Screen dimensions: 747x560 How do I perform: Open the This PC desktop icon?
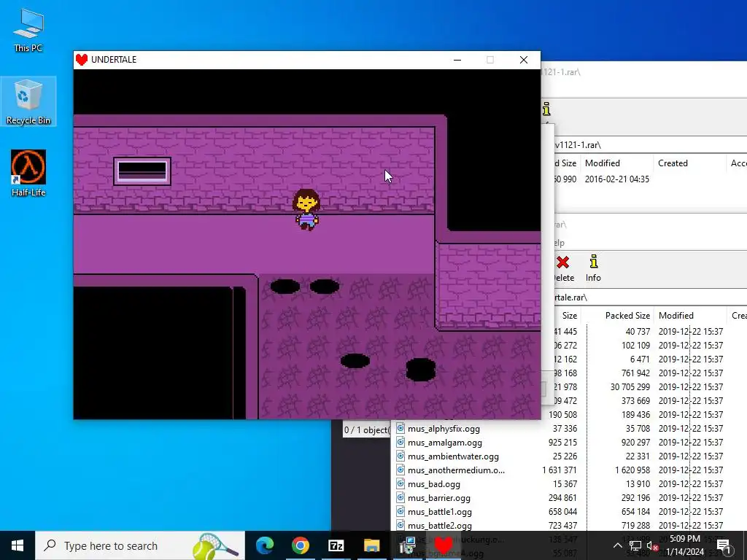tap(28, 30)
